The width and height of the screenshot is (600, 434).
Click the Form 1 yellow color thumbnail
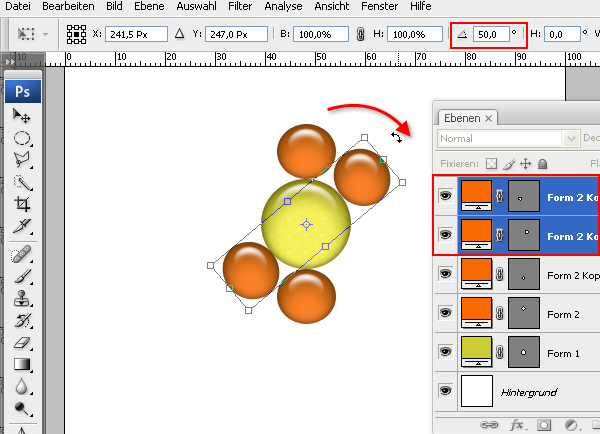click(x=476, y=352)
